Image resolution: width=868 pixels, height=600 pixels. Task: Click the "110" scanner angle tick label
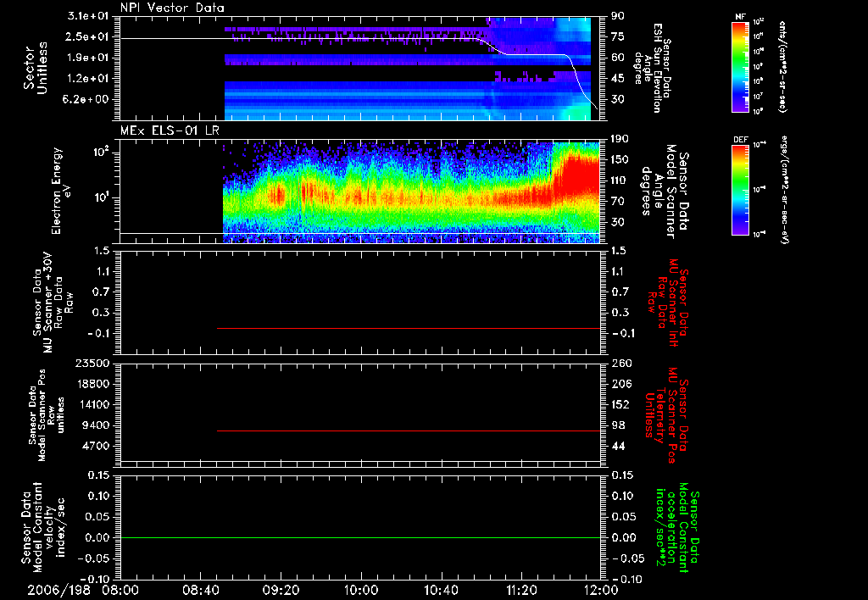click(x=620, y=181)
